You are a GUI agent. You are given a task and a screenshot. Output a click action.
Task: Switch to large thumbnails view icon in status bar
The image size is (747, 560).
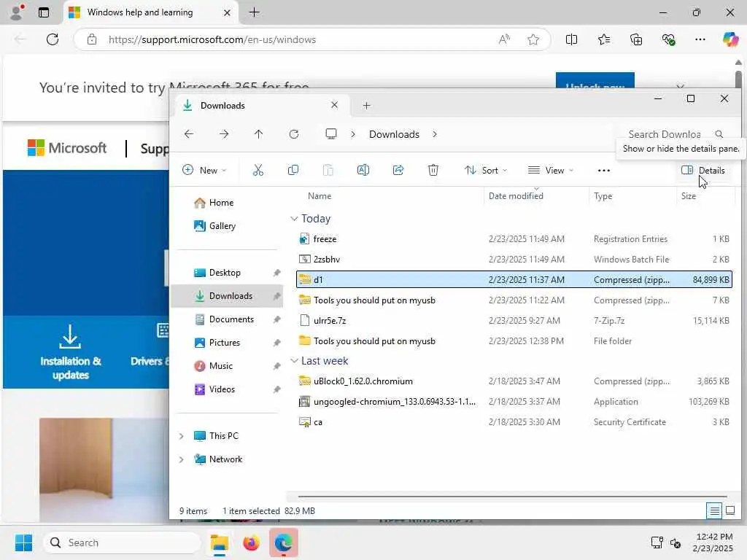point(730,511)
